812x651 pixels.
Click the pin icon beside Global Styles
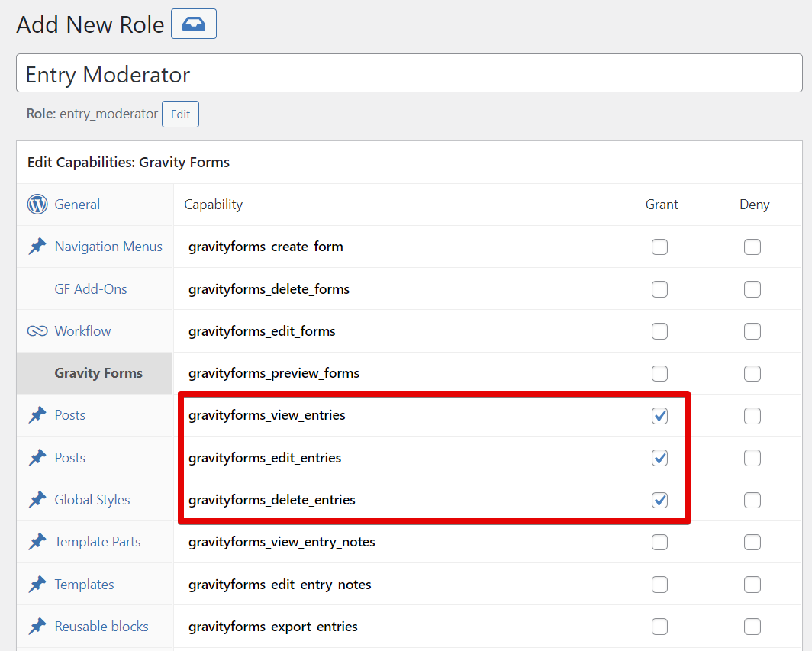coord(37,499)
